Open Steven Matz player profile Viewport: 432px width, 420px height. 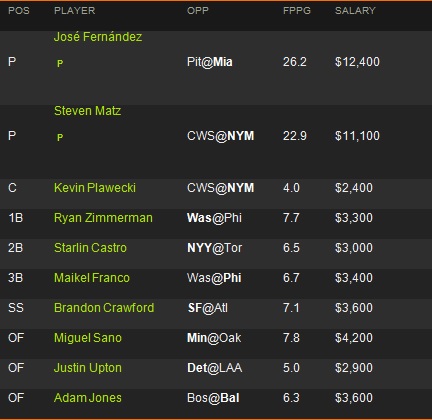tap(87, 111)
